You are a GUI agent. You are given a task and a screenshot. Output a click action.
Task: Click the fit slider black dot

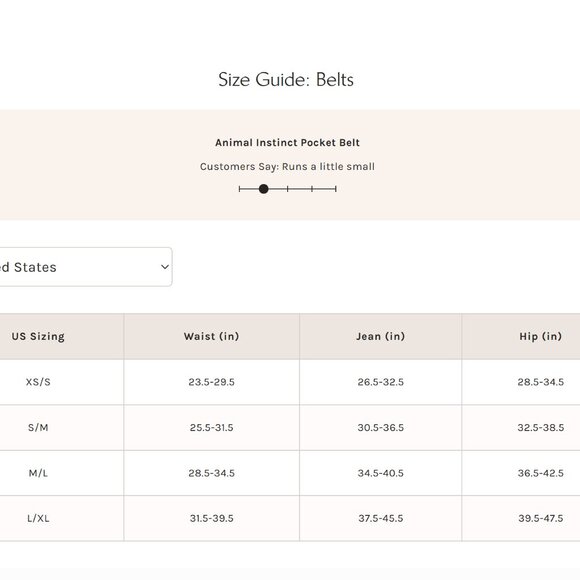(x=263, y=189)
